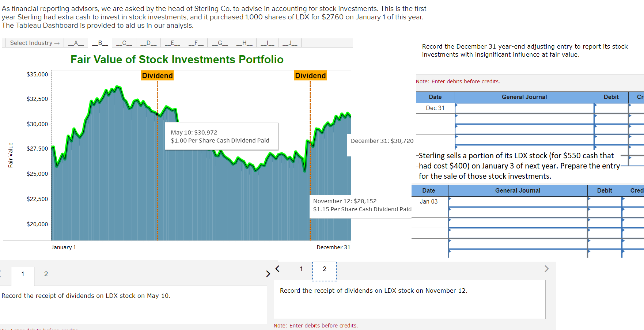Select industry tab _H_

click(x=244, y=43)
